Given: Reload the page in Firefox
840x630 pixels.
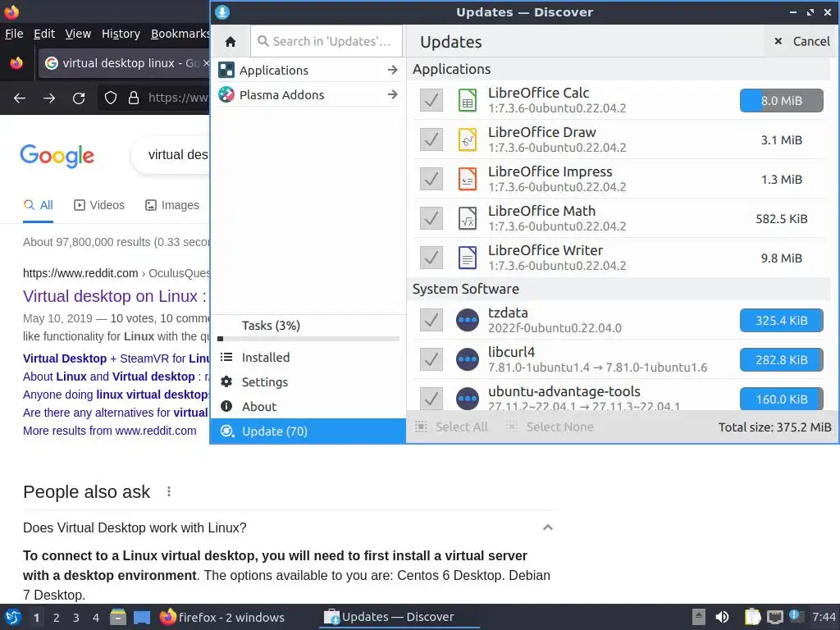Looking at the screenshot, I should (79, 98).
